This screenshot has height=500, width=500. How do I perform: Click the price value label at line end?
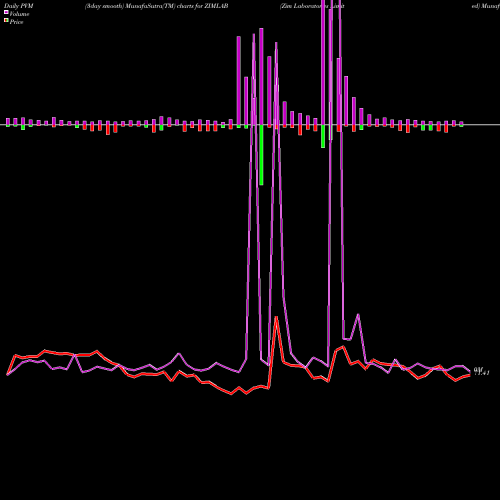click(x=481, y=371)
